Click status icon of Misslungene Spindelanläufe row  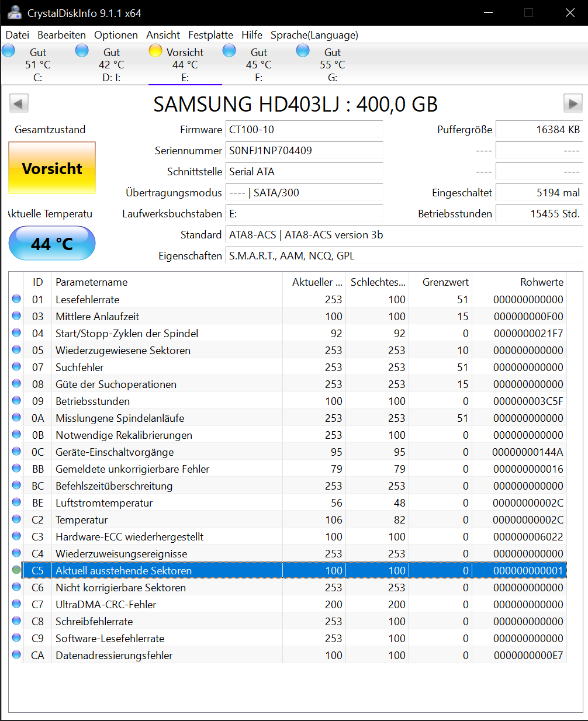click(16, 418)
